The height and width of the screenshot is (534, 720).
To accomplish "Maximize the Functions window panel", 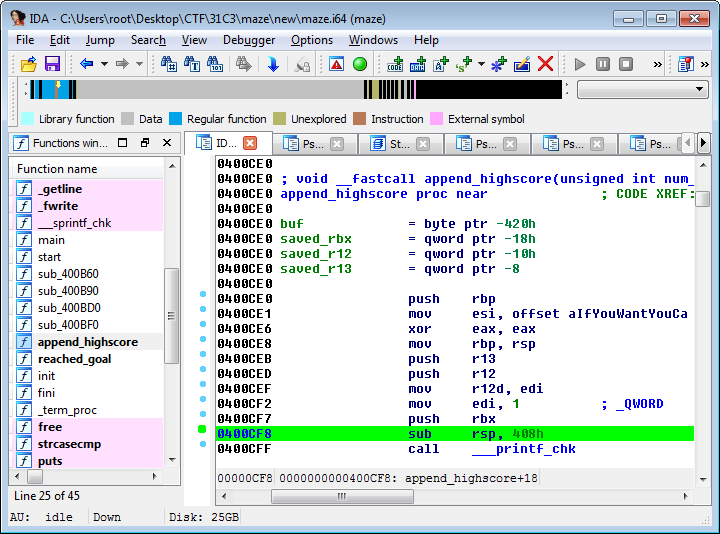I will pos(123,143).
